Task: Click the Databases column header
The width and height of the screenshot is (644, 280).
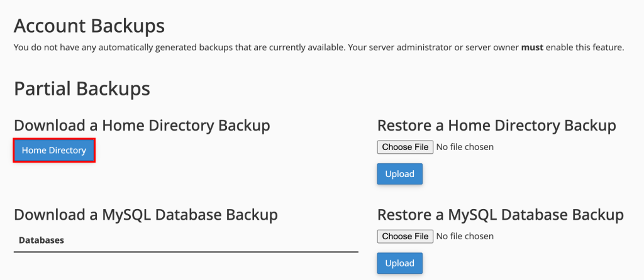Action: 42,240
